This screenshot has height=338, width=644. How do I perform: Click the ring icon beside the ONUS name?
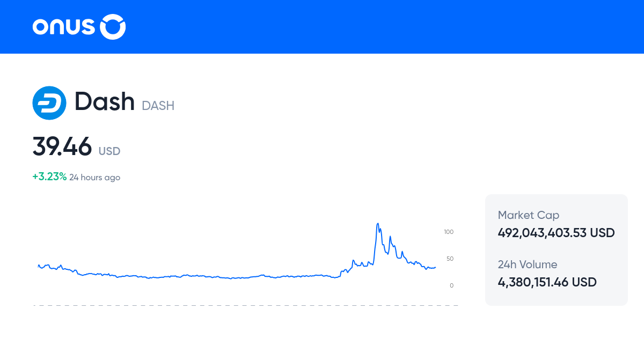(113, 27)
